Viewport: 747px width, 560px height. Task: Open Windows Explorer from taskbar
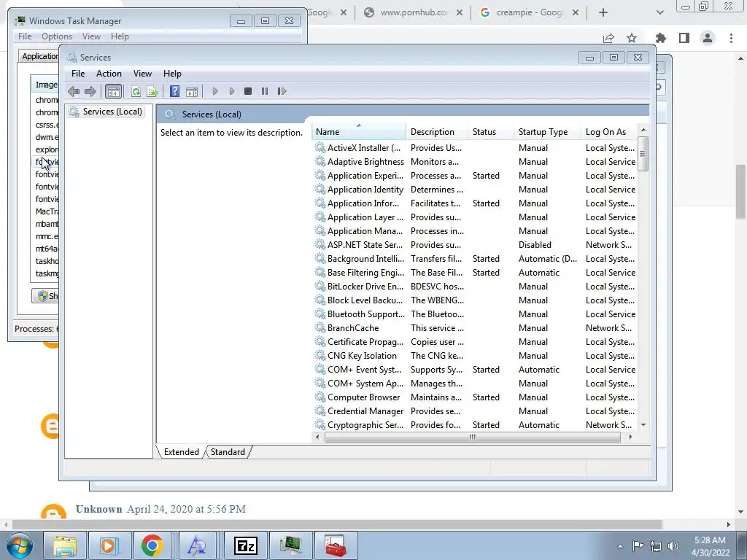coord(65,545)
